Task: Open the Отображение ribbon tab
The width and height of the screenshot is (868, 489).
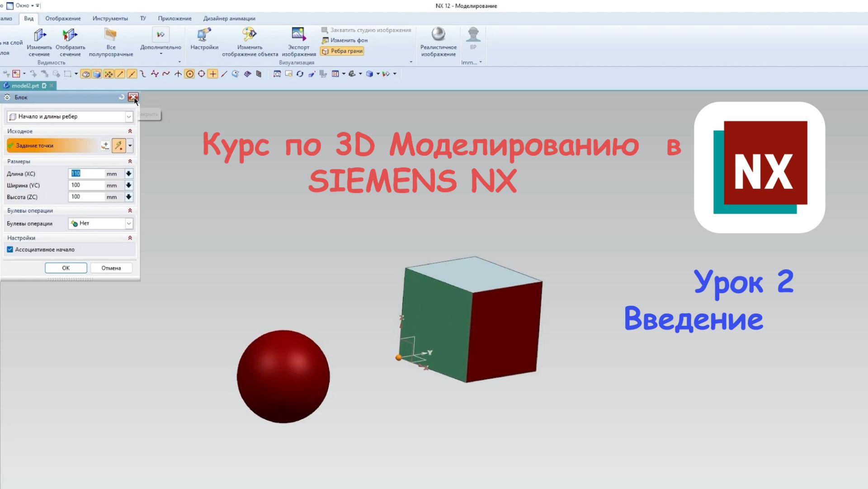Action: pyautogui.click(x=63, y=19)
